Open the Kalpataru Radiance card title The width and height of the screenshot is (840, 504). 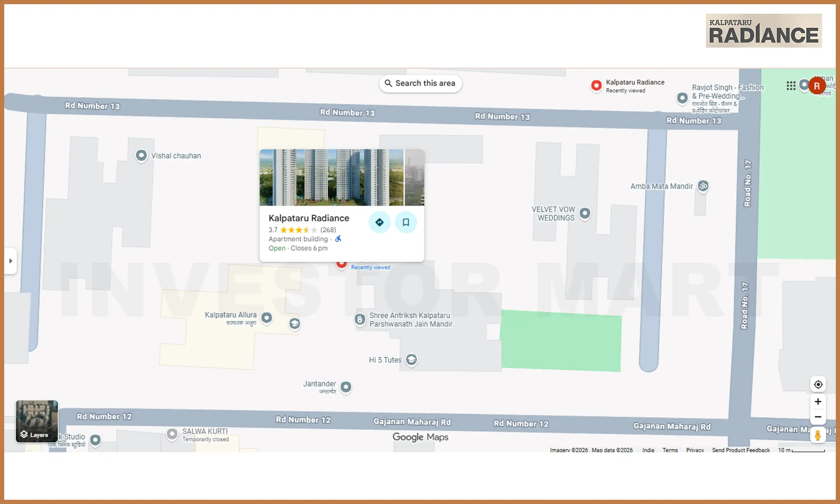pyautogui.click(x=309, y=218)
